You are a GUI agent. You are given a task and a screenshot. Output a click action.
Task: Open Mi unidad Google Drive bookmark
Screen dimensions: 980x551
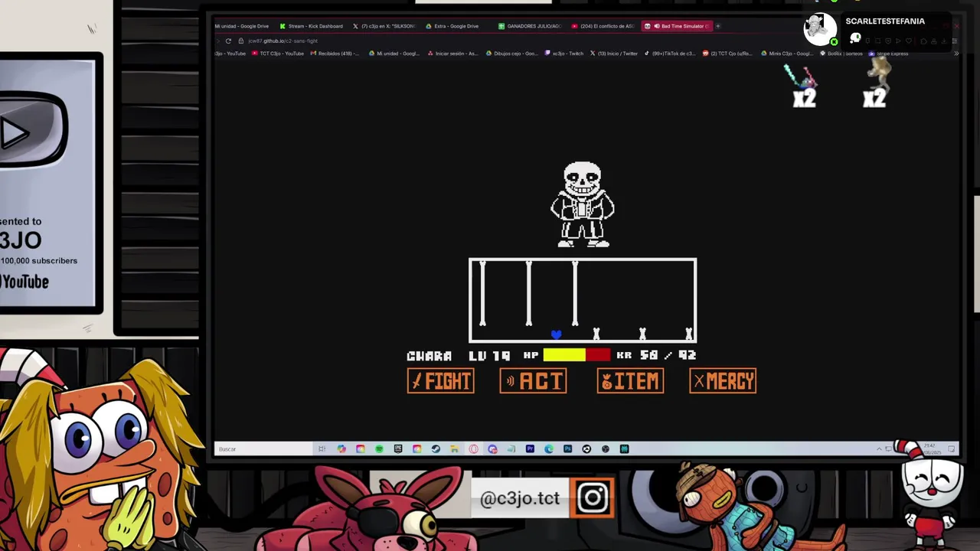point(394,54)
